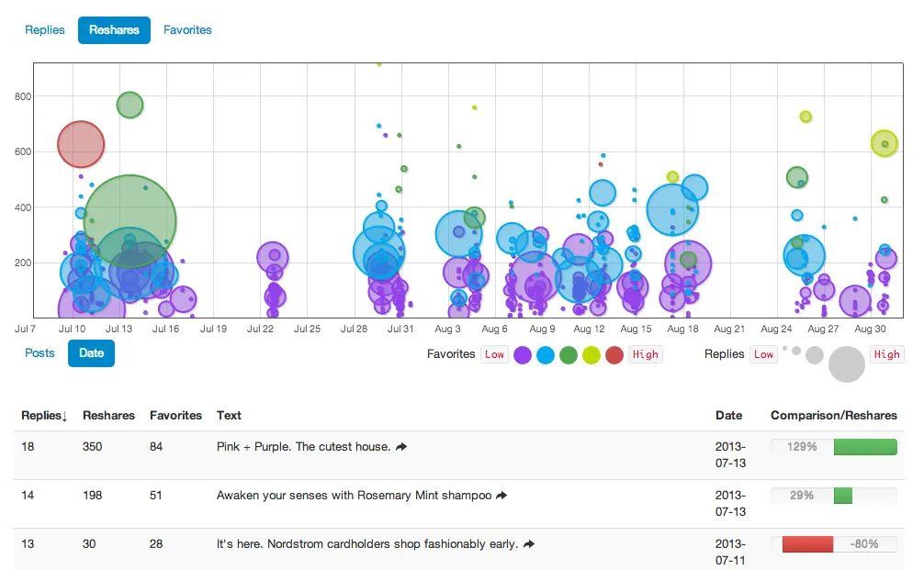924x570 pixels.
Task: Click the 129% green comparison bar
Action: pyautogui.click(x=864, y=447)
